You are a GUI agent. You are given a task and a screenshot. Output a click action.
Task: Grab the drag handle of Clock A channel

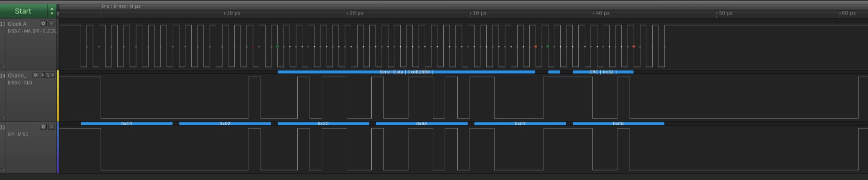tap(3, 66)
